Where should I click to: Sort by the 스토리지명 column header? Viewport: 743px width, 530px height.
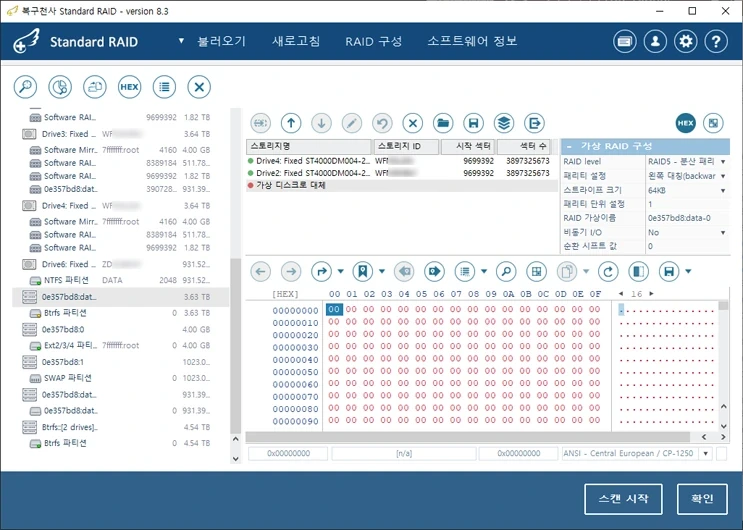(308, 146)
